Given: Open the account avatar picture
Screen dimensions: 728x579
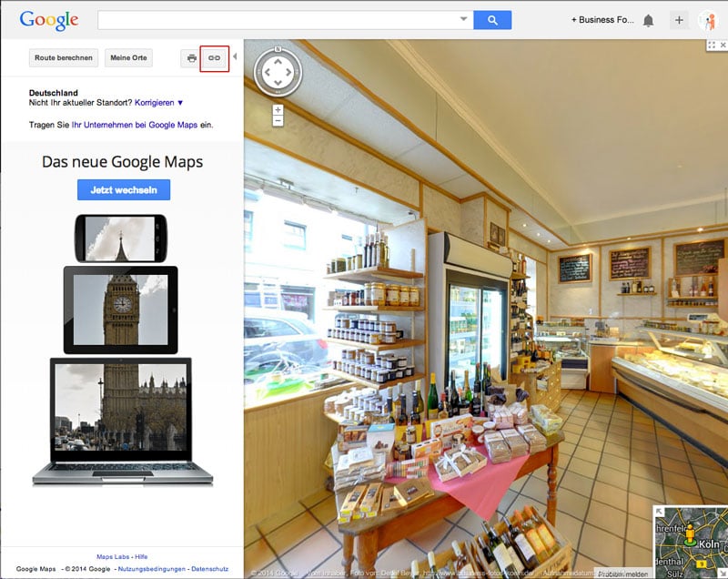Looking at the screenshot, I should tap(709, 20).
